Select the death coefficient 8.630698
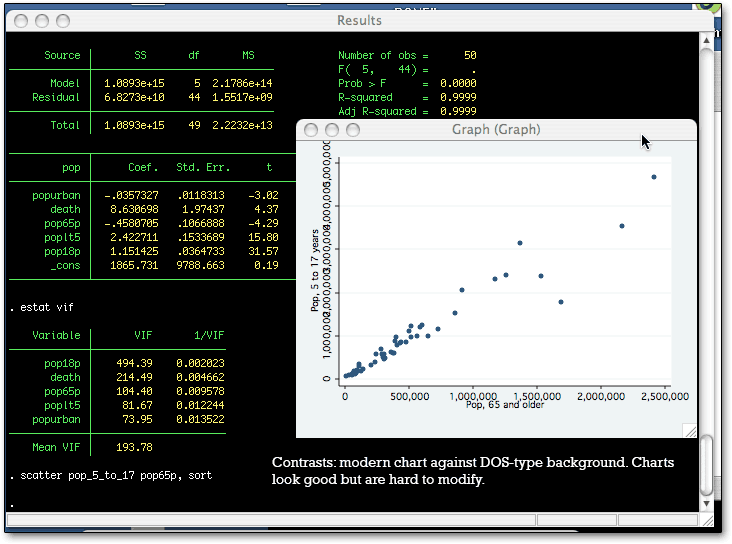Screen dimensions: 732x544 (134, 209)
